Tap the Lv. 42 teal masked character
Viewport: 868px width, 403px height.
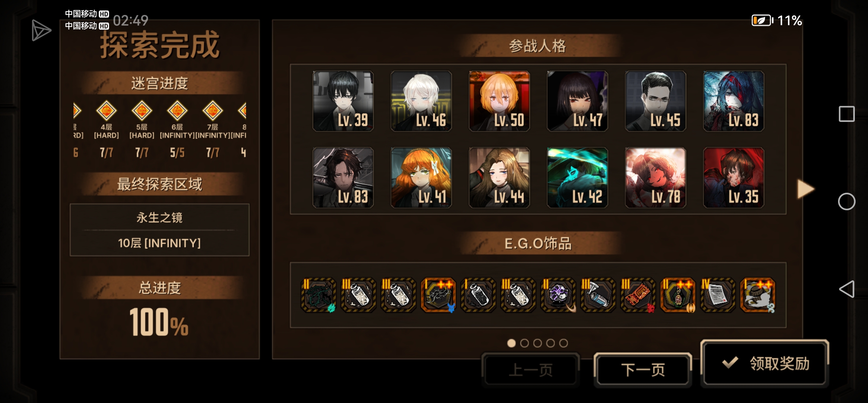577,178
